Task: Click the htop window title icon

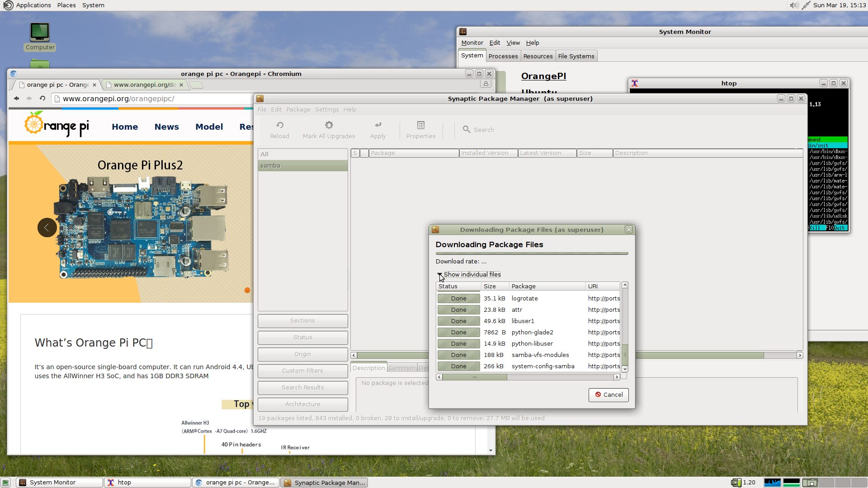Action: pos(635,83)
